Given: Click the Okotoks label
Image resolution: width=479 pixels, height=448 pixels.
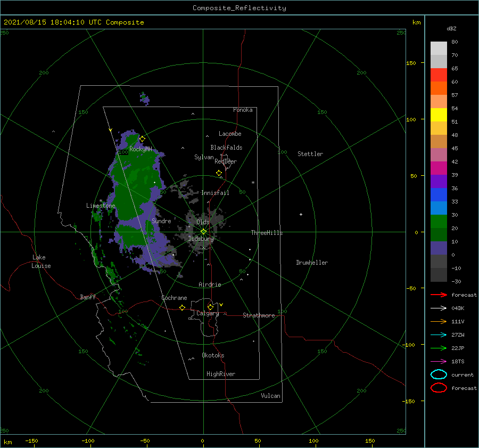Looking at the screenshot, I should 213,355.
